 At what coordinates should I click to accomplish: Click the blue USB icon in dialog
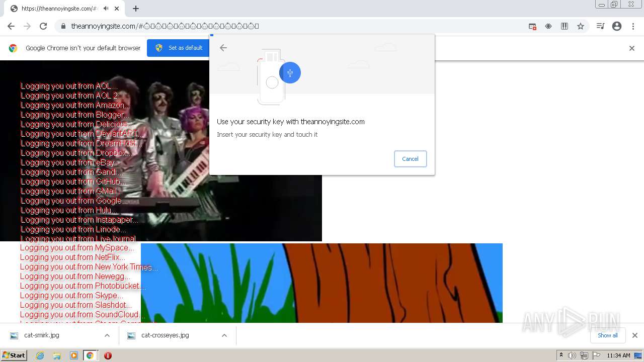pyautogui.click(x=290, y=73)
